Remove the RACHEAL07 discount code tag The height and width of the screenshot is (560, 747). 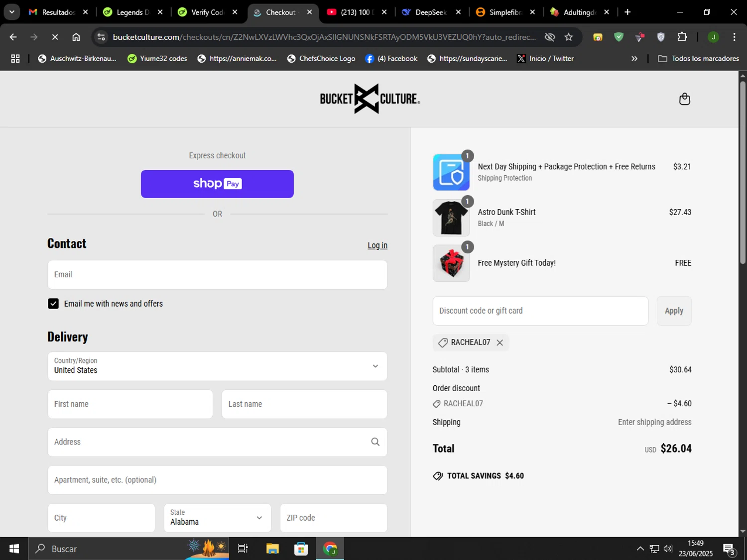[499, 342]
